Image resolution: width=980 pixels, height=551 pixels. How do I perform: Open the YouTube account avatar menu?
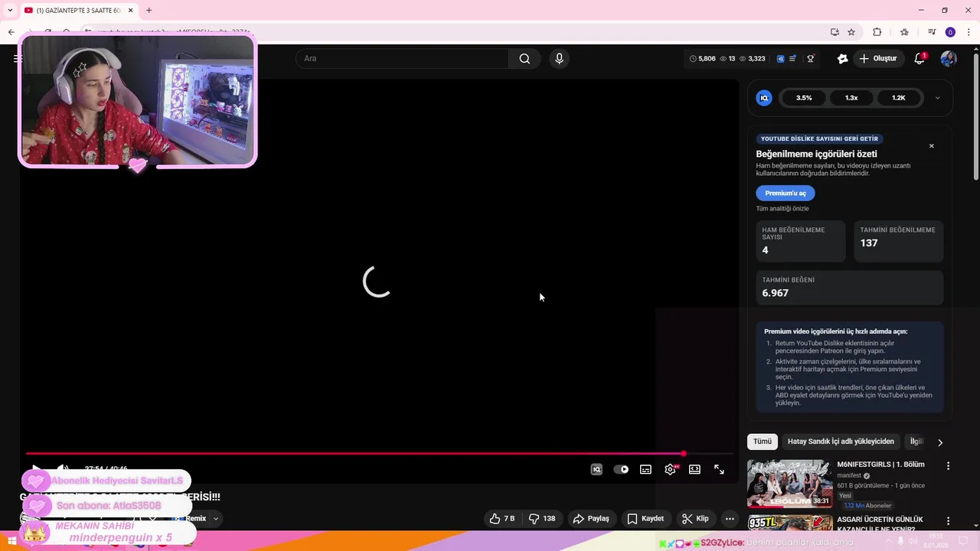click(949, 59)
